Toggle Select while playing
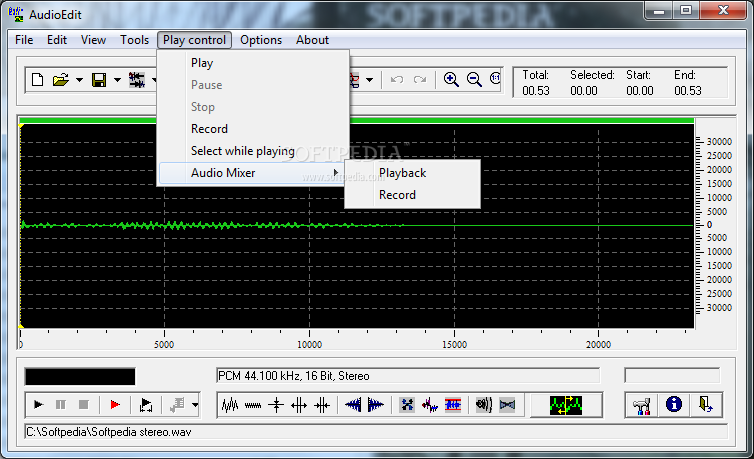 253,151
